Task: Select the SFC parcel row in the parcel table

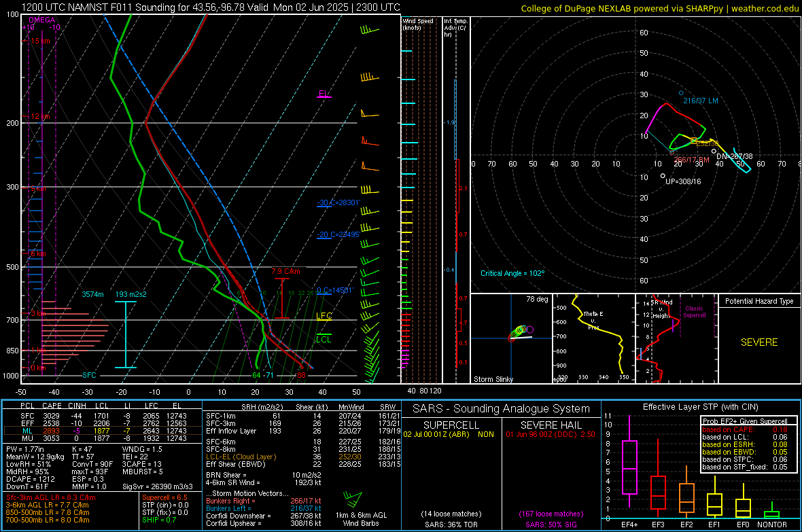Action: pos(103,416)
